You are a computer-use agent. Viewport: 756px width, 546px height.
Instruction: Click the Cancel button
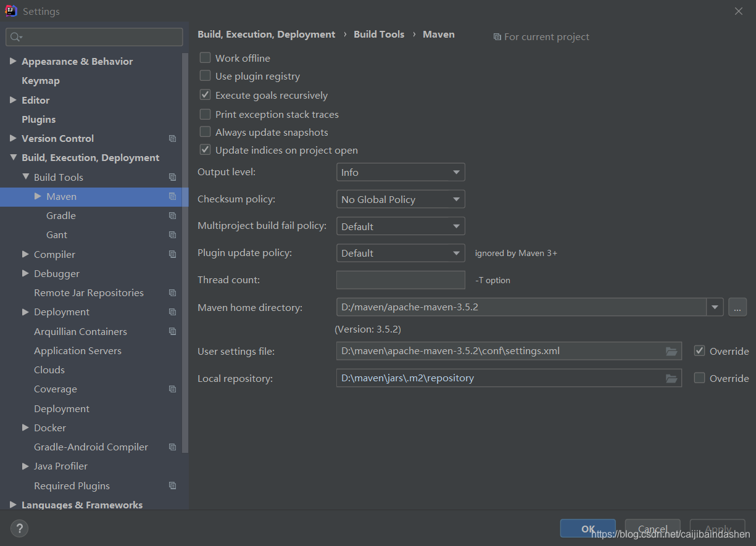click(653, 529)
